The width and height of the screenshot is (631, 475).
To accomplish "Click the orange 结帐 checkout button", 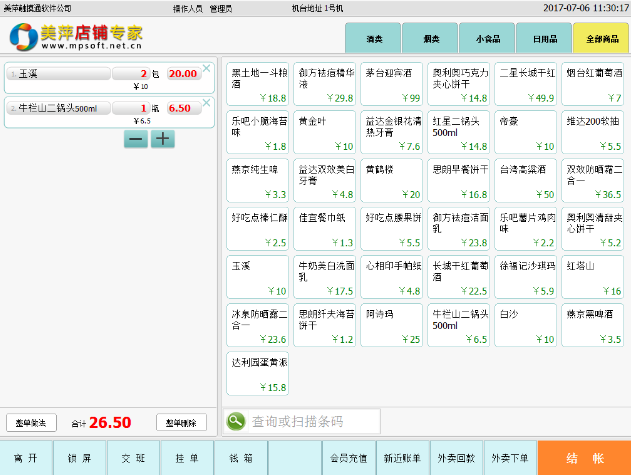I will 584,458.
